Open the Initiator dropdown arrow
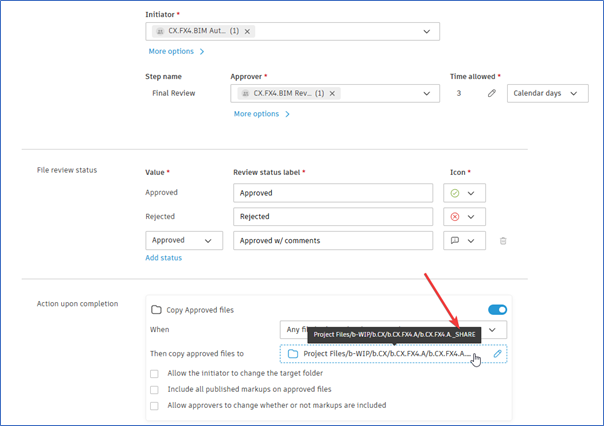The width and height of the screenshot is (604, 426). 426,32
